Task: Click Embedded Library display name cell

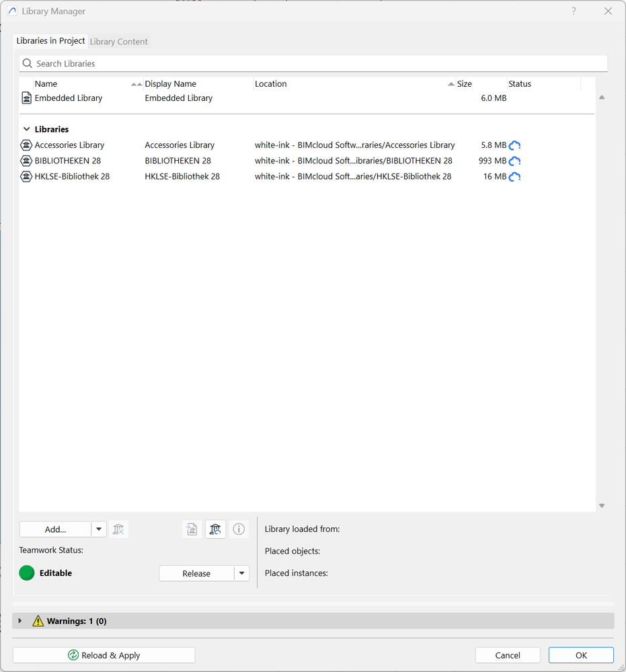Action: pyautogui.click(x=179, y=98)
